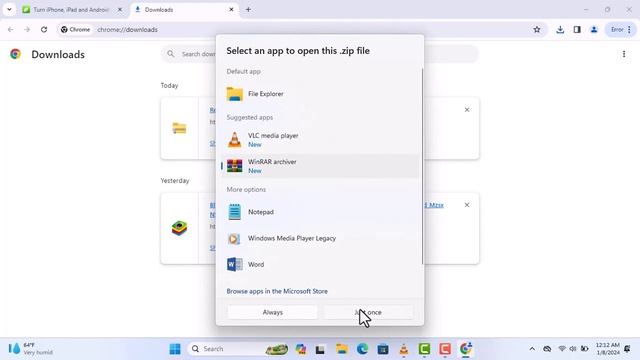The height and width of the screenshot is (360, 640).
Task: Open VLC from taskbar
Action: (404, 349)
